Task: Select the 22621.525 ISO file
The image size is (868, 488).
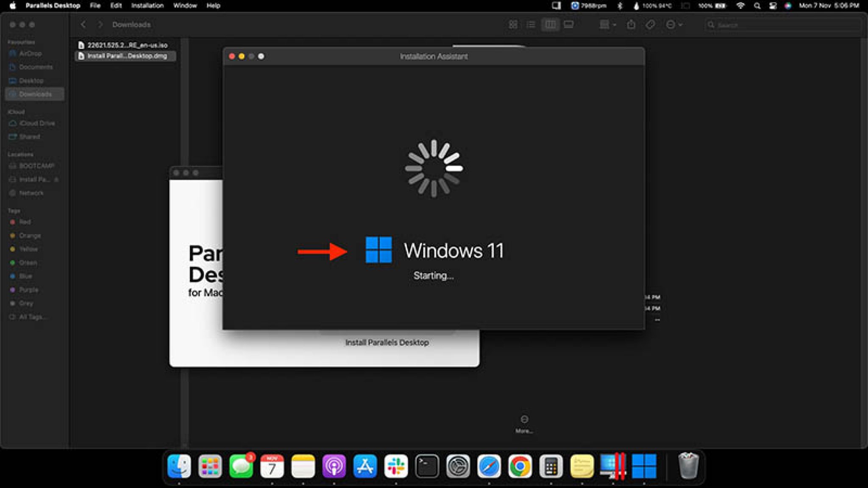Action: pos(125,45)
